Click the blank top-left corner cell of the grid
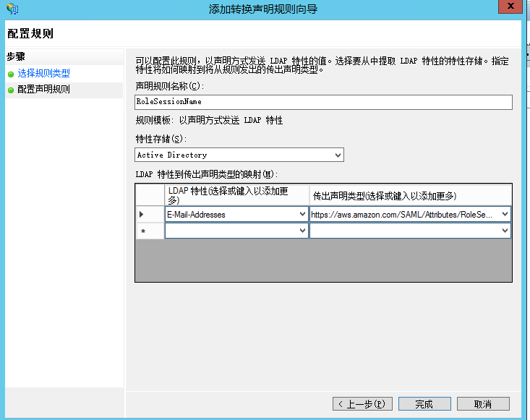The image size is (530, 420). pos(150,195)
